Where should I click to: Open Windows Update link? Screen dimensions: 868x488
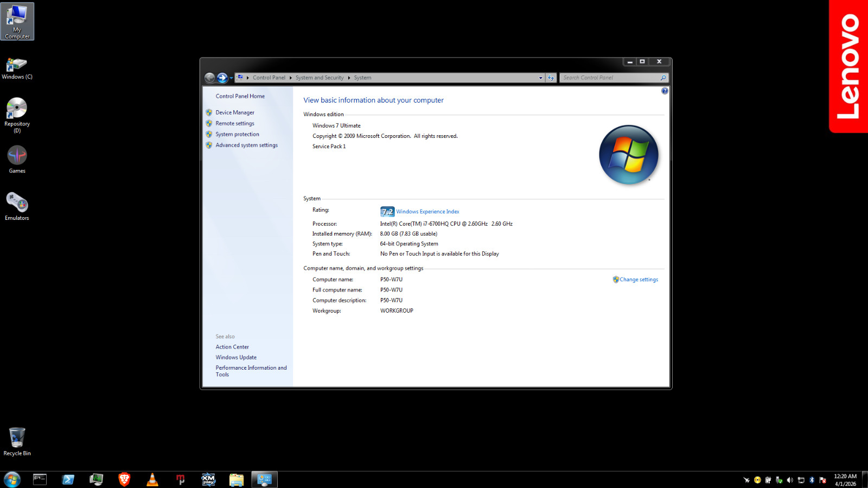[236, 357]
